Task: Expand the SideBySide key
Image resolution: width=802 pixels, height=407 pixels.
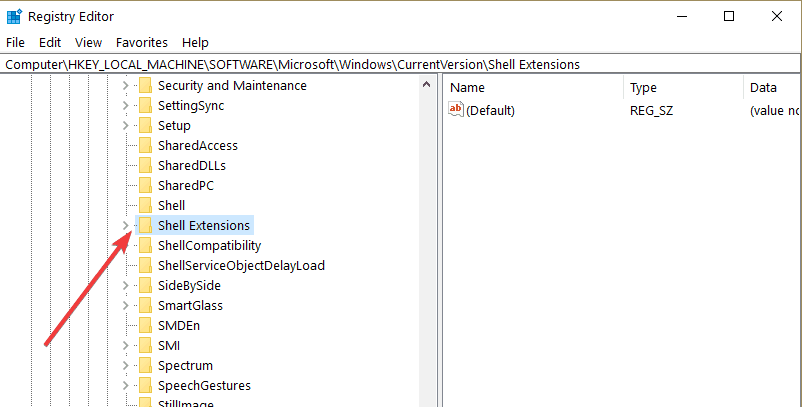Action: click(125, 285)
